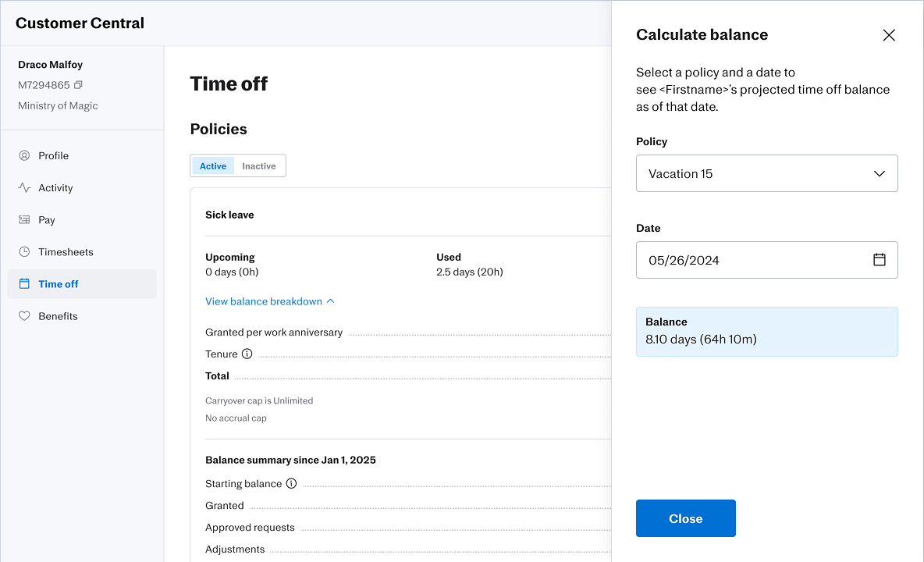Click Balance summary since Jan 1, 2025

click(290, 460)
